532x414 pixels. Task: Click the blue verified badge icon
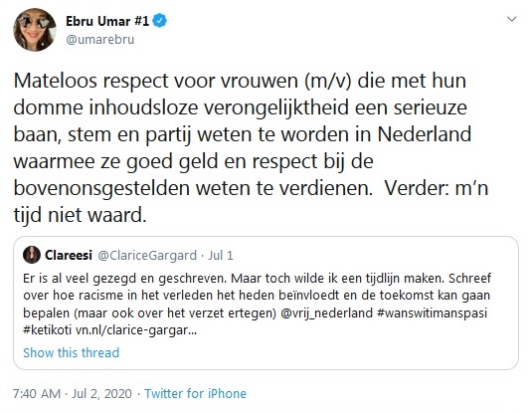pyautogui.click(x=159, y=21)
